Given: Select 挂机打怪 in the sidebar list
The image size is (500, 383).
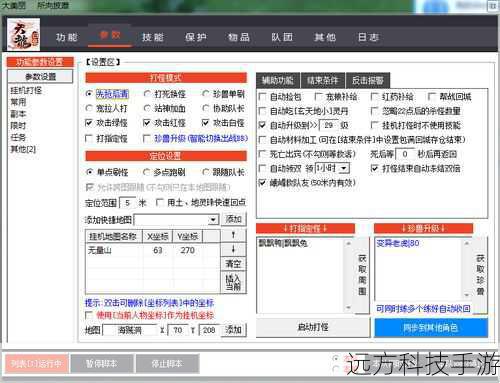Looking at the screenshot, I should point(26,90).
